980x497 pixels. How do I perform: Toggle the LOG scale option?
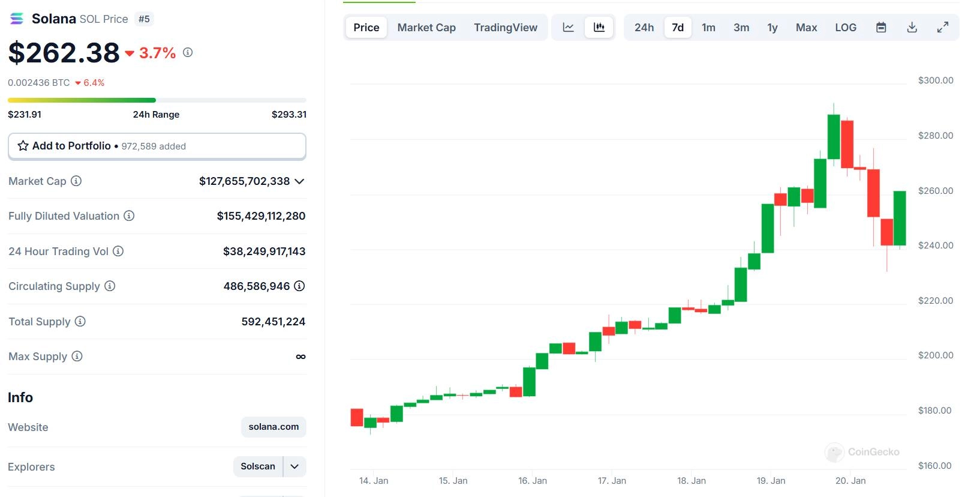[x=846, y=28]
